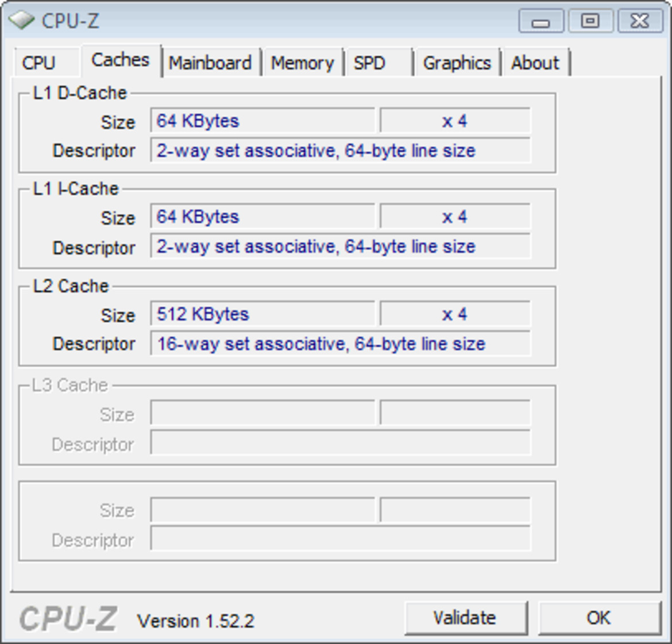Click the 16-way set associative descriptor field
Viewport: 672px width, 644px height.
340,344
